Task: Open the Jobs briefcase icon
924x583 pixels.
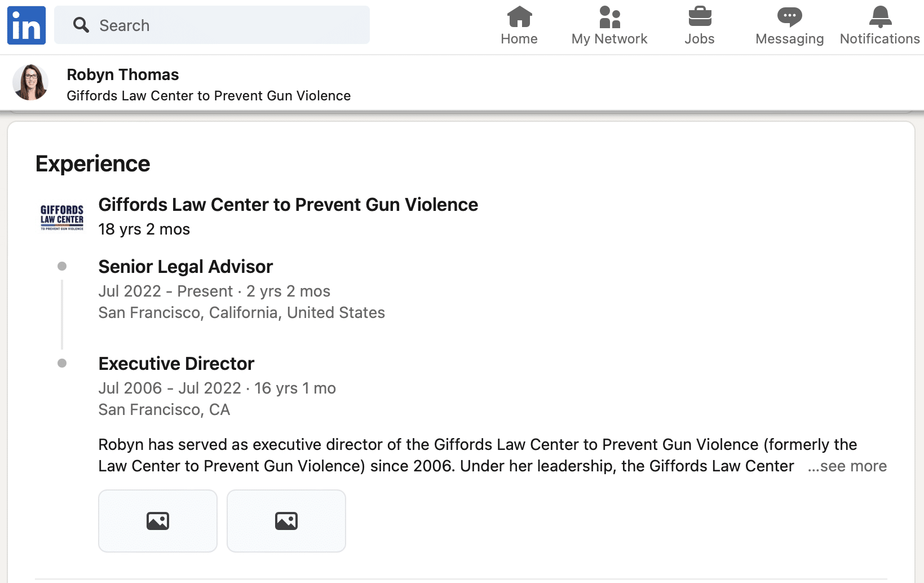Action: click(x=700, y=17)
